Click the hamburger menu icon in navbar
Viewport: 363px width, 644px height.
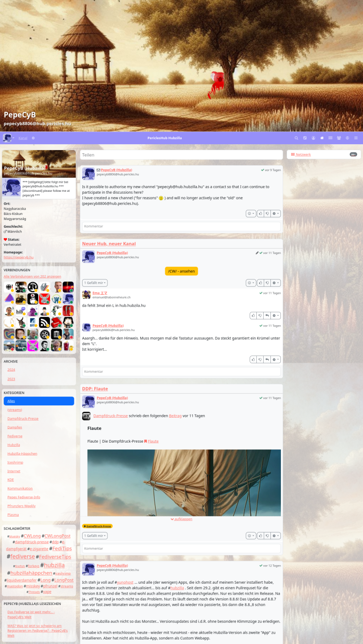[356, 138]
